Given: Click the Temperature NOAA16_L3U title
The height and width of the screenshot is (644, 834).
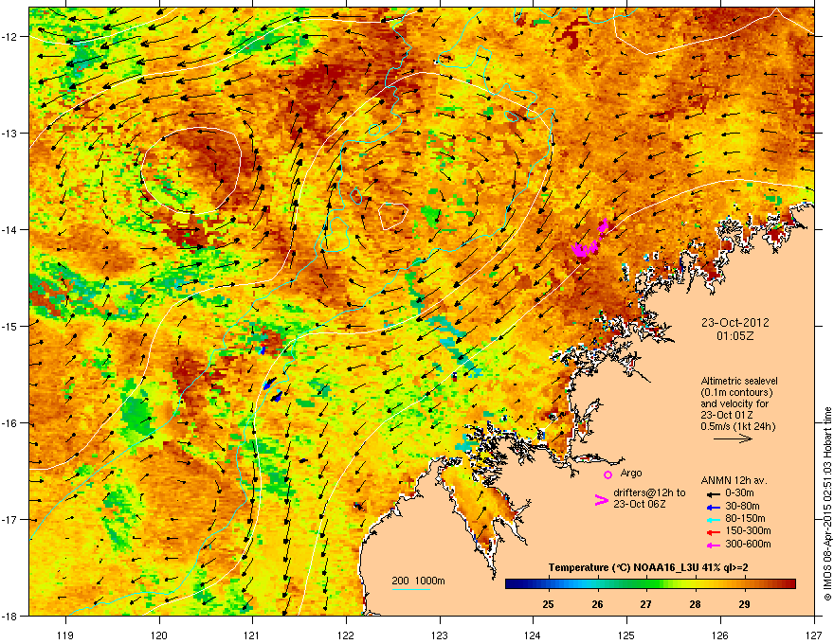Looking at the screenshot, I should coord(648,567).
